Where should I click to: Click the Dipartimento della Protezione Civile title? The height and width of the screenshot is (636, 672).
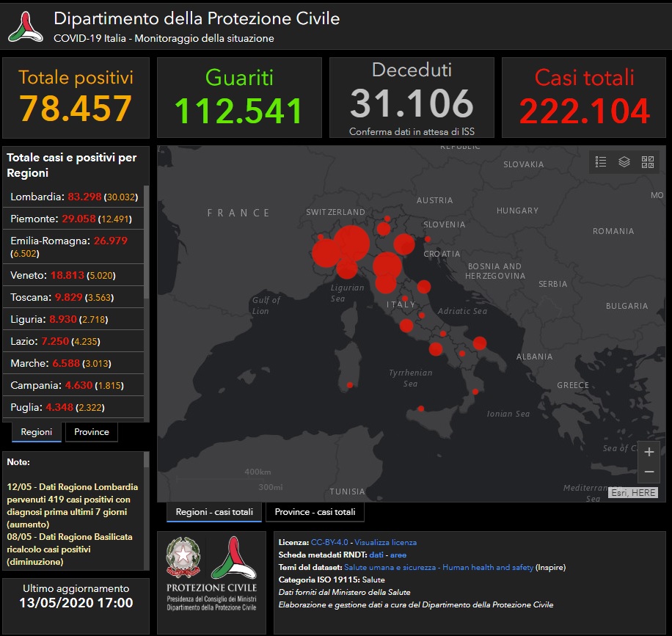click(197, 18)
